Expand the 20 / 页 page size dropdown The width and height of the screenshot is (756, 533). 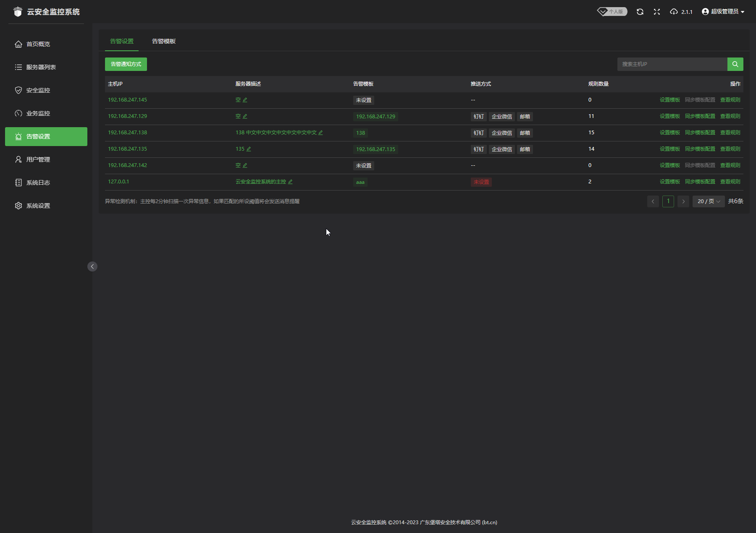click(x=708, y=201)
